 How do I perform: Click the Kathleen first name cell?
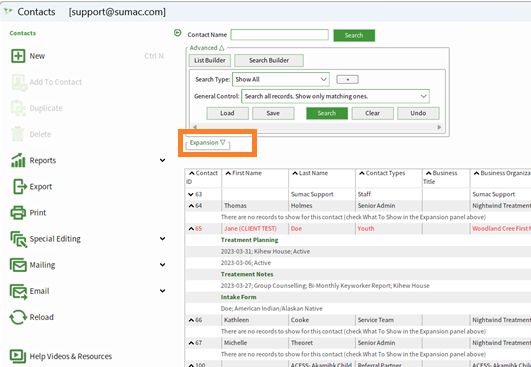[255, 320]
